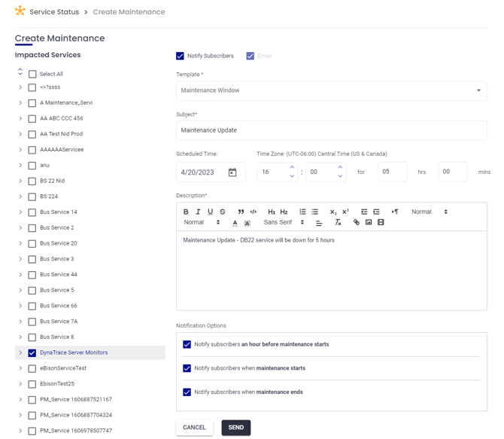The width and height of the screenshot is (504, 439).
Task: Click the insert link icon
Action: click(x=357, y=223)
